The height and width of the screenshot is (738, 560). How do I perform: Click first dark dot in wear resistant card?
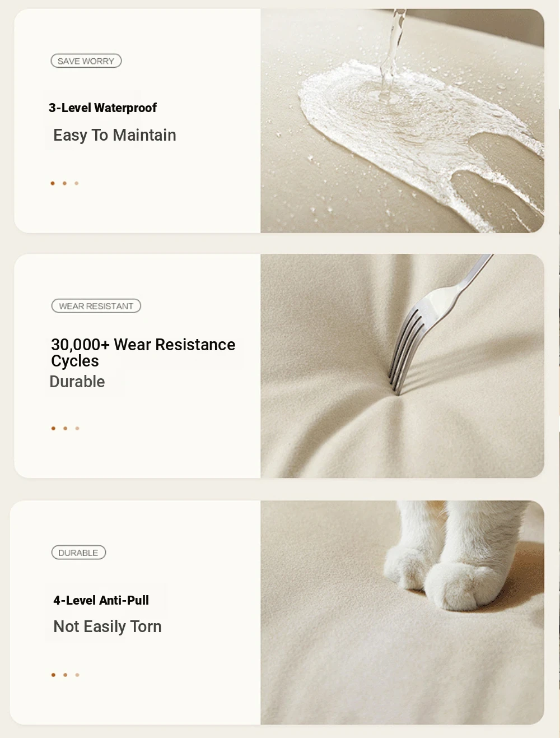pyautogui.click(x=53, y=428)
